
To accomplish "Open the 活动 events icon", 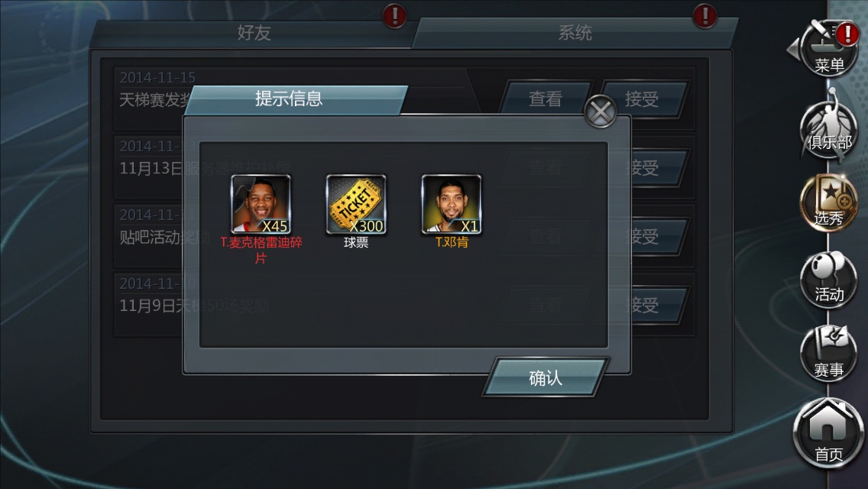I will (x=829, y=279).
